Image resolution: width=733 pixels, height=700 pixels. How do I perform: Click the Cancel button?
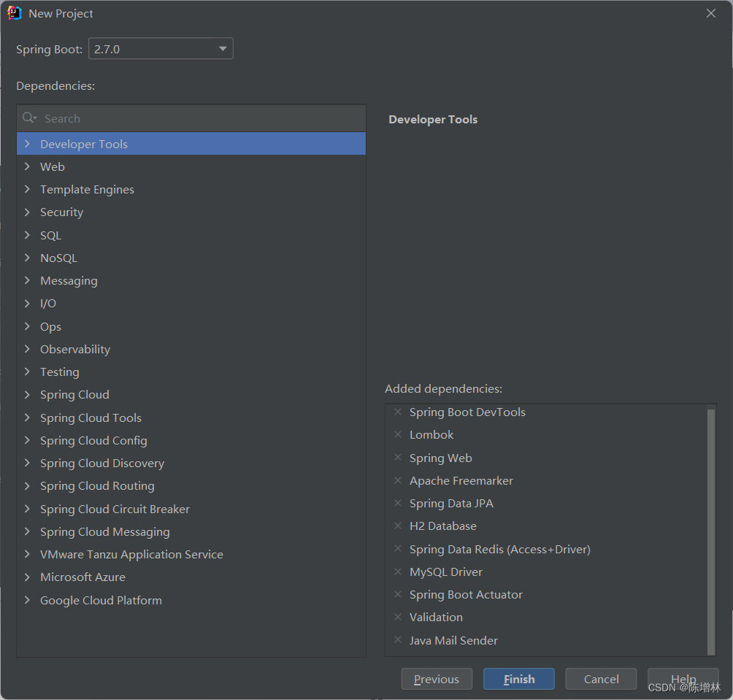coord(601,679)
